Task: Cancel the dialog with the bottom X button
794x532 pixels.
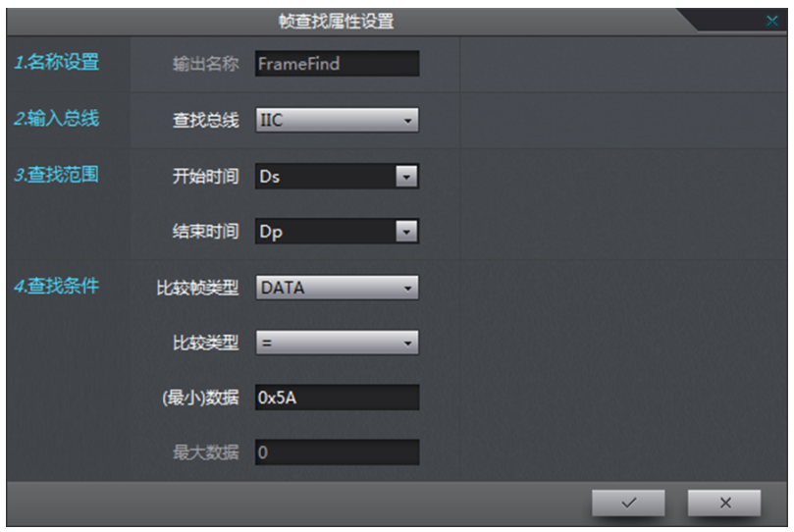Action: pyautogui.click(x=724, y=503)
